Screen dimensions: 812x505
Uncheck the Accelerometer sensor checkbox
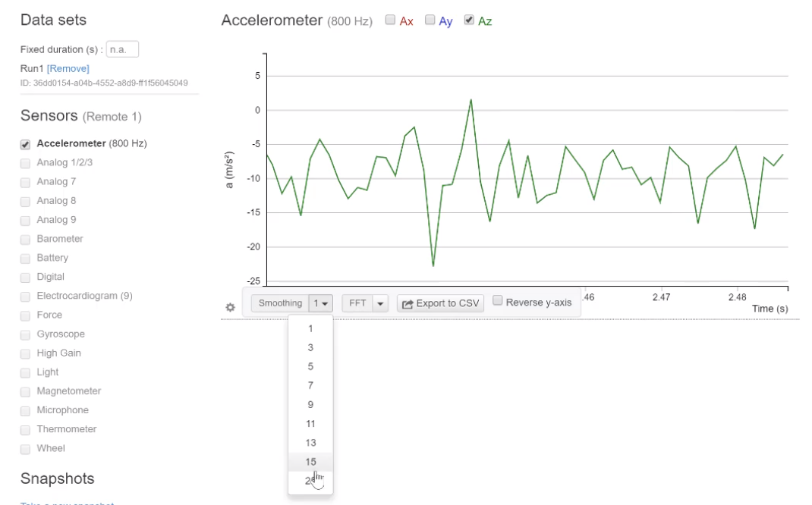[x=25, y=144]
